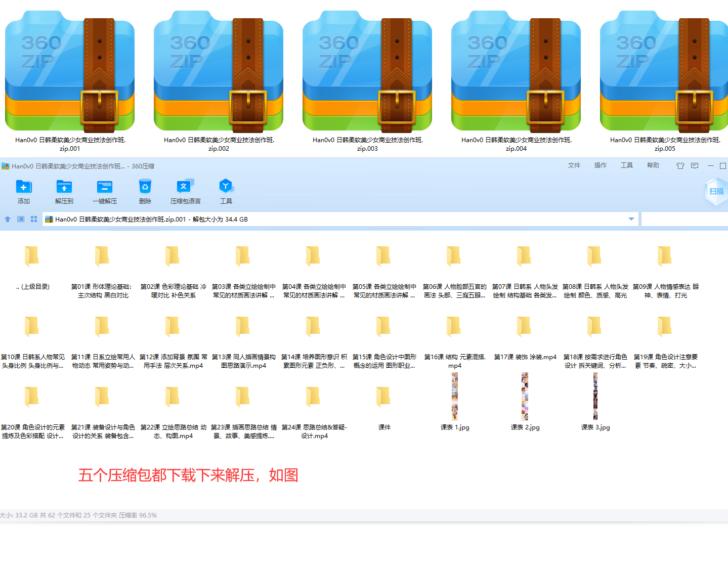Click the 解压到 (Extract to) icon
Viewport: 728px width, 564px height.
click(x=64, y=187)
